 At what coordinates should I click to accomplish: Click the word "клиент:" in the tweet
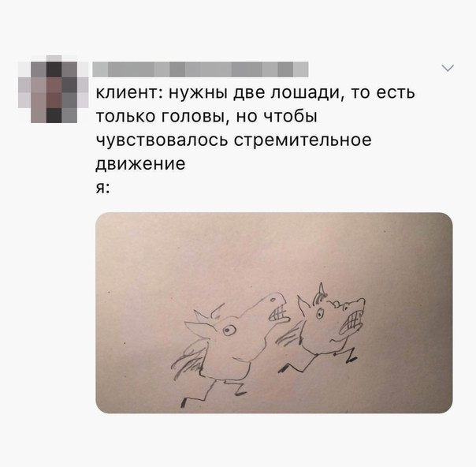(128, 92)
